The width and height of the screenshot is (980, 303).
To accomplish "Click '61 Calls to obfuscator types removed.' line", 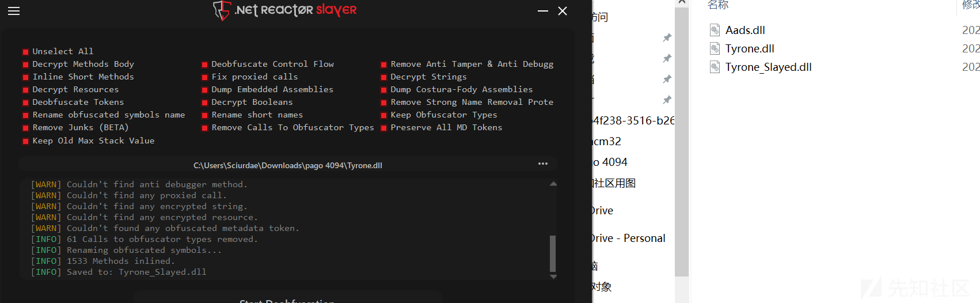I will point(145,239).
